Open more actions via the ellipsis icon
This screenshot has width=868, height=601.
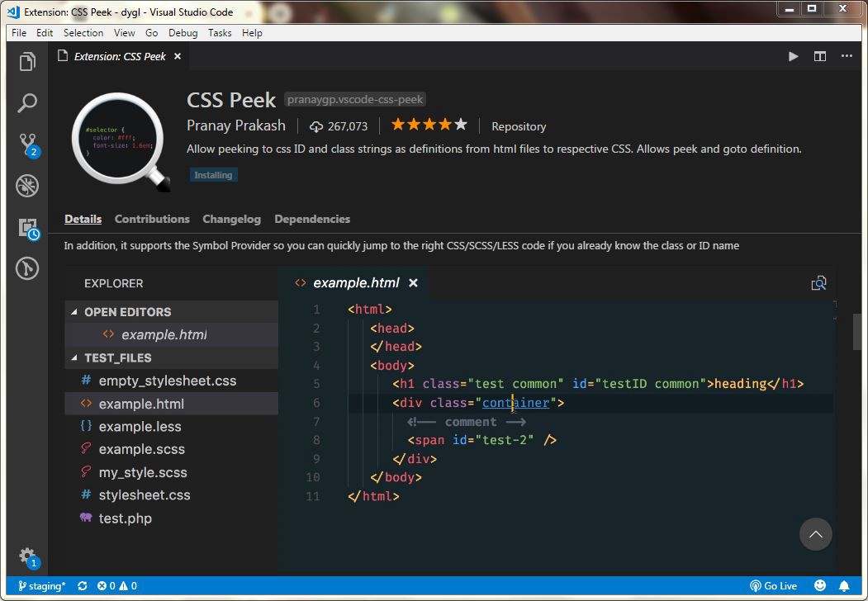click(847, 56)
